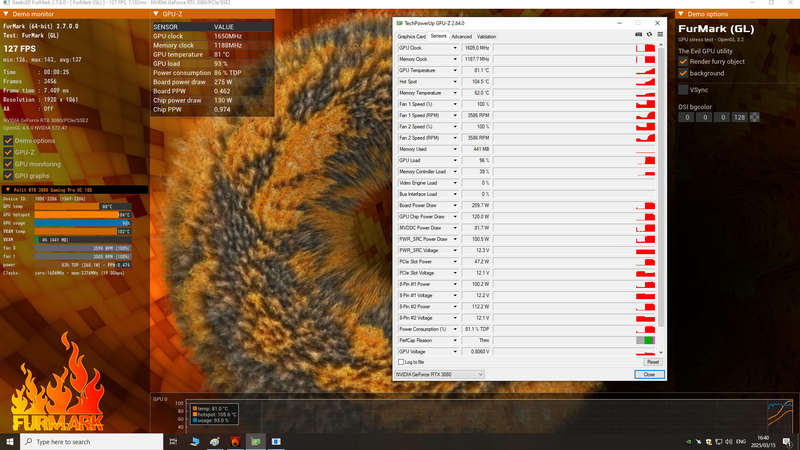Click the GPU-Z sensors vertical scrollbar
Screen dimensions: 800x450
click(661, 188)
